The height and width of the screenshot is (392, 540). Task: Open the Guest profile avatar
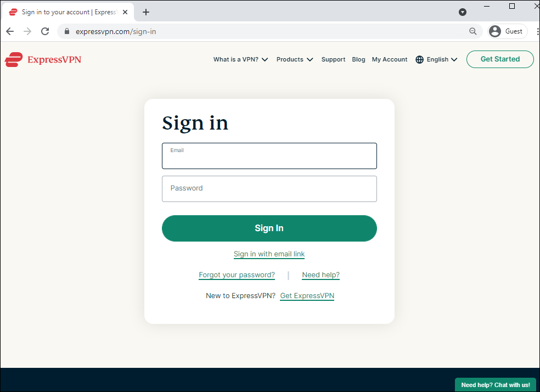coord(494,31)
